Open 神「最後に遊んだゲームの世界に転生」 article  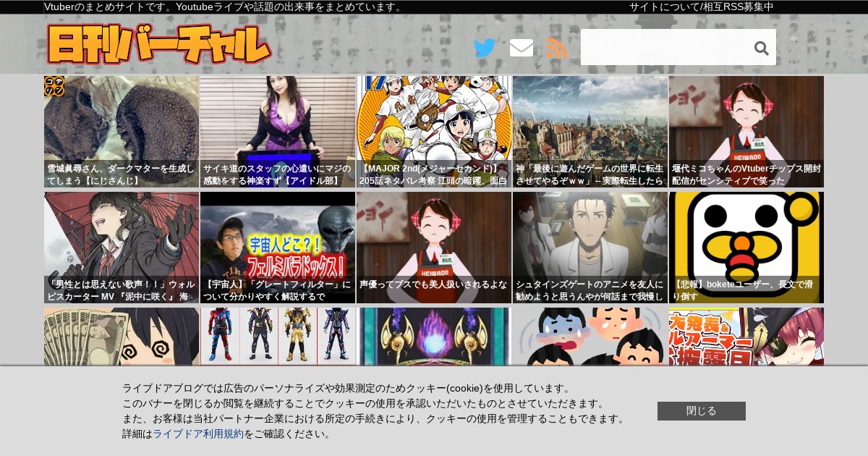(x=590, y=132)
